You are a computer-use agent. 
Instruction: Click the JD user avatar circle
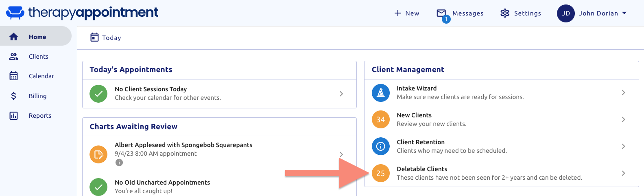tap(565, 13)
